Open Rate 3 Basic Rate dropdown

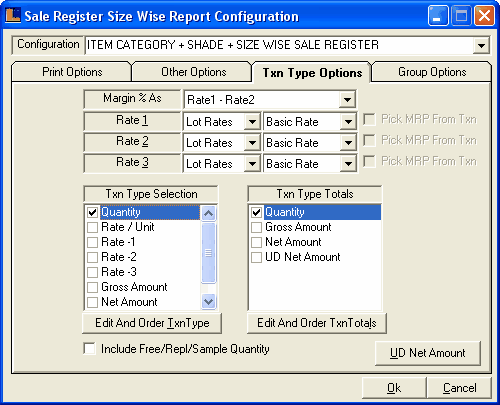tap(348, 164)
